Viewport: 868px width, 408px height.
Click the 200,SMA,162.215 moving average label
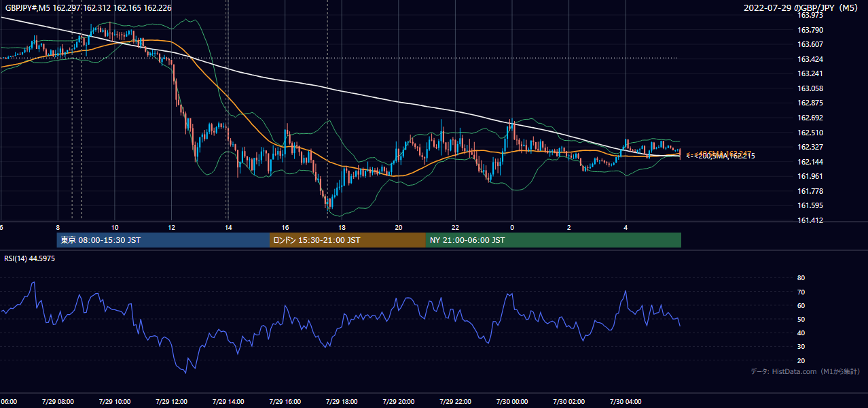click(725, 156)
